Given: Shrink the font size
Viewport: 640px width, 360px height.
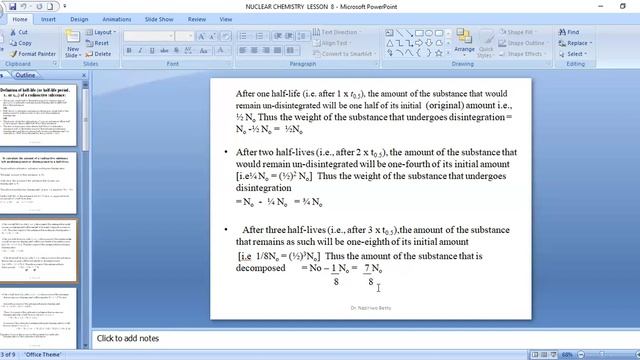Looking at the screenshot, I should click(x=213, y=36).
